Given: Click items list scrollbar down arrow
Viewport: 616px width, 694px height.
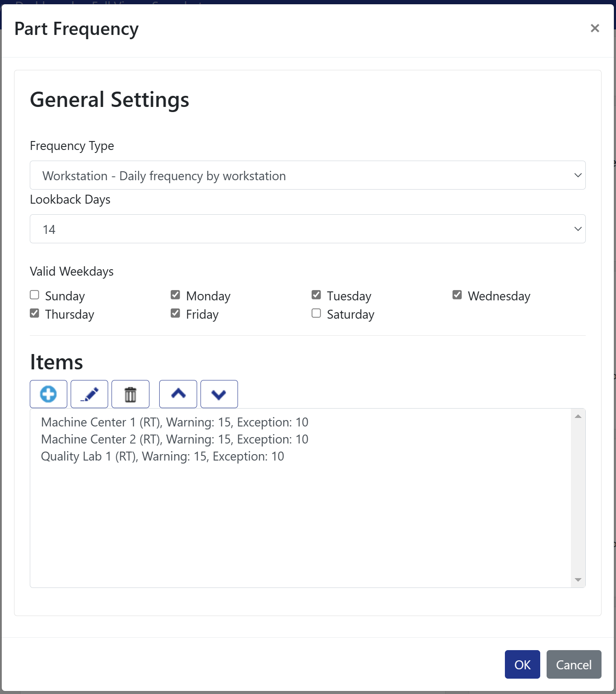Looking at the screenshot, I should click(x=578, y=580).
